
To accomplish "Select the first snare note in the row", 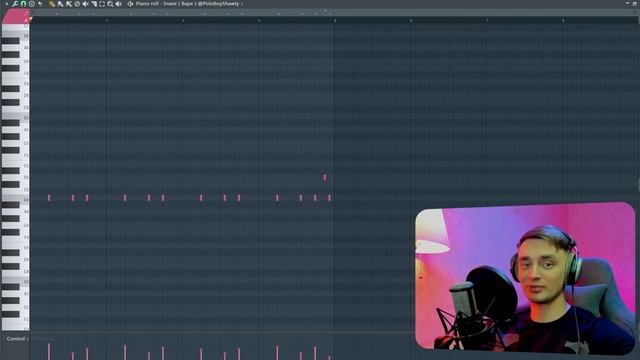I will pos(49,198).
